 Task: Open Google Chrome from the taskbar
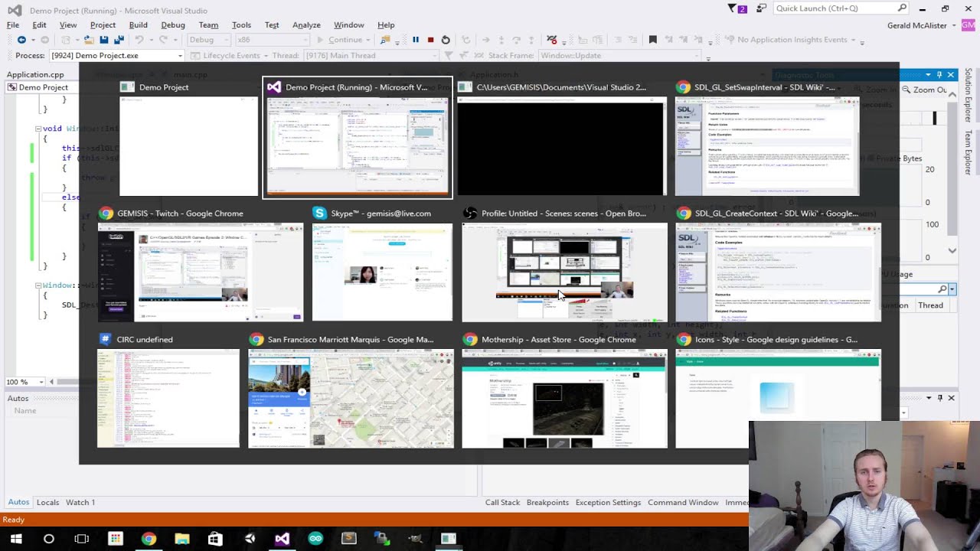click(x=149, y=539)
